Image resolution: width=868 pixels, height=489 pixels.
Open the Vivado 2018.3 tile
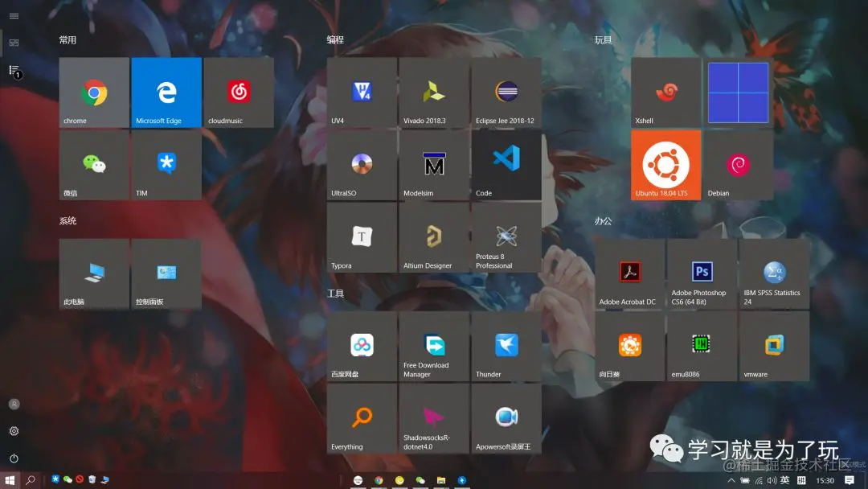click(x=434, y=92)
